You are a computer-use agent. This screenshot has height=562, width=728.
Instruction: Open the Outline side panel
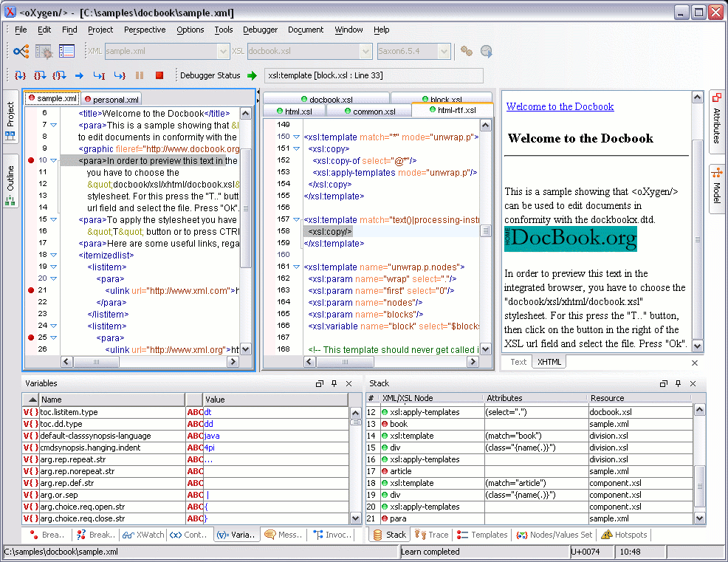coord(10,181)
